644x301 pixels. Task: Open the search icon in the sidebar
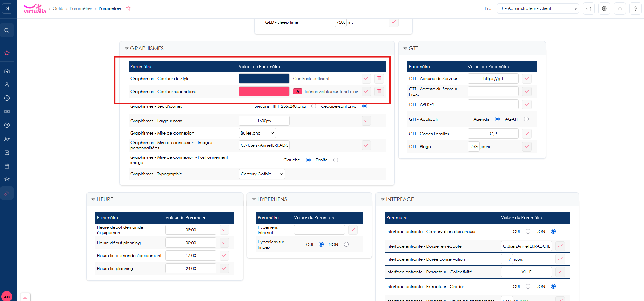[x=7, y=30]
